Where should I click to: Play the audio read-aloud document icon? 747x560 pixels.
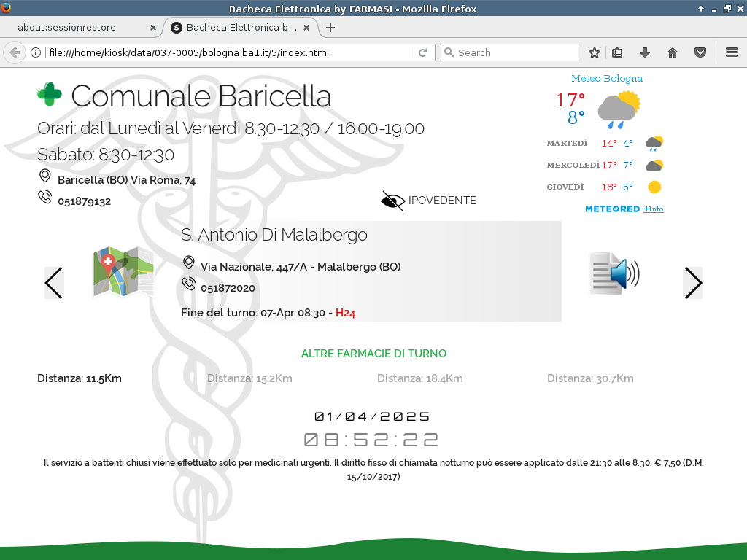614,273
